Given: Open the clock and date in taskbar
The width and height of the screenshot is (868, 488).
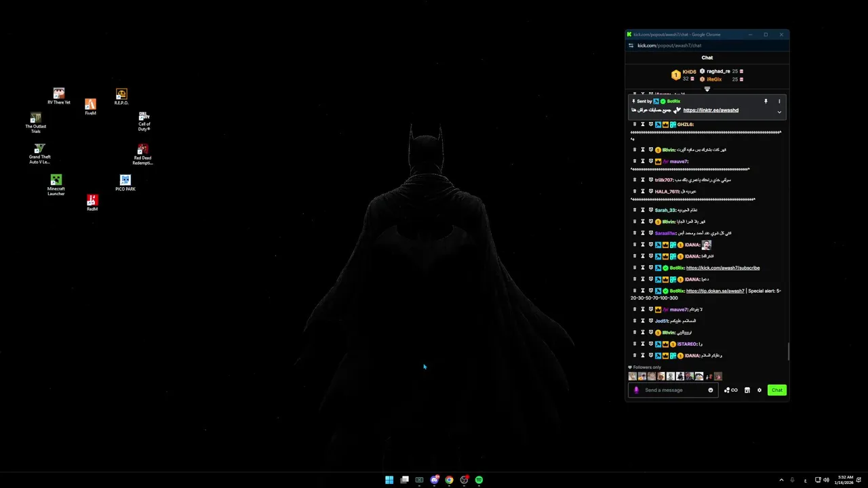Looking at the screenshot, I should click(x=846, y=480).
